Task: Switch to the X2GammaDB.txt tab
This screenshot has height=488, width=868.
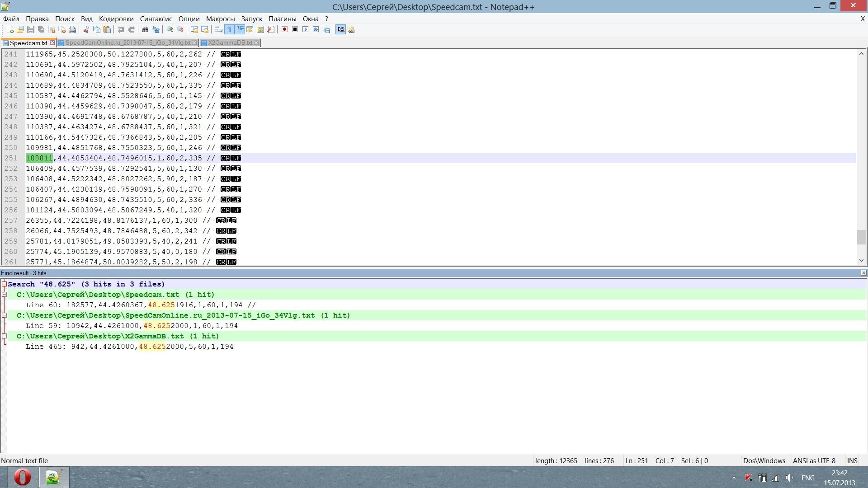Action: coord(230,43)
